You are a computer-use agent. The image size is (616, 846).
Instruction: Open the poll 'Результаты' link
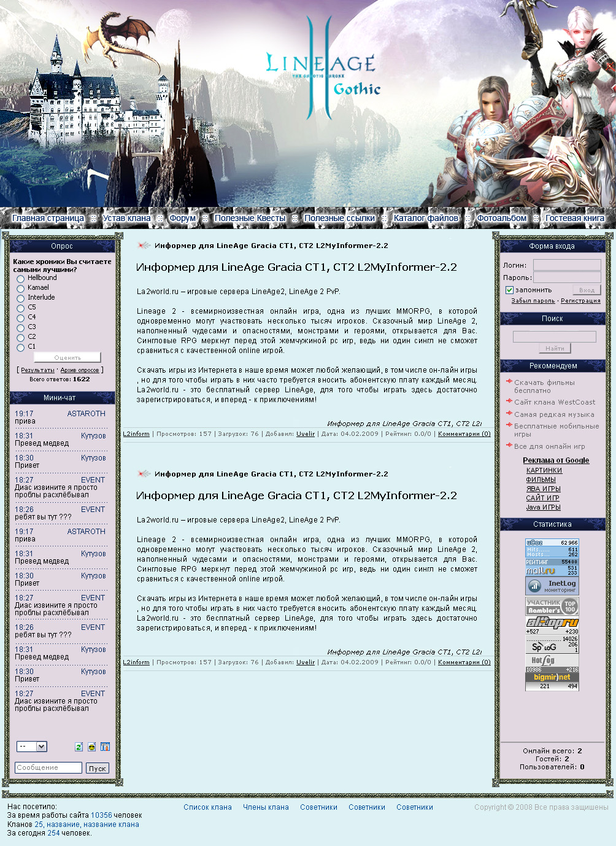click(38, 370)
